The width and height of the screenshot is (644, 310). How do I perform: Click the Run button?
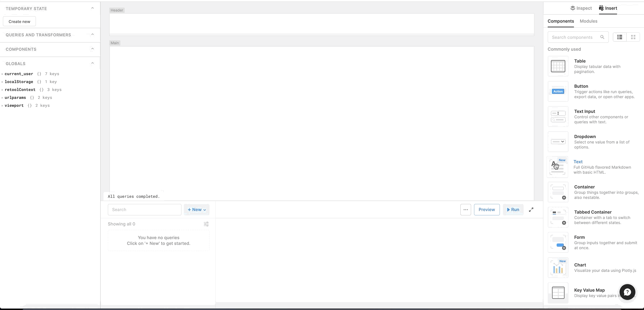click(x=513, y=210)
